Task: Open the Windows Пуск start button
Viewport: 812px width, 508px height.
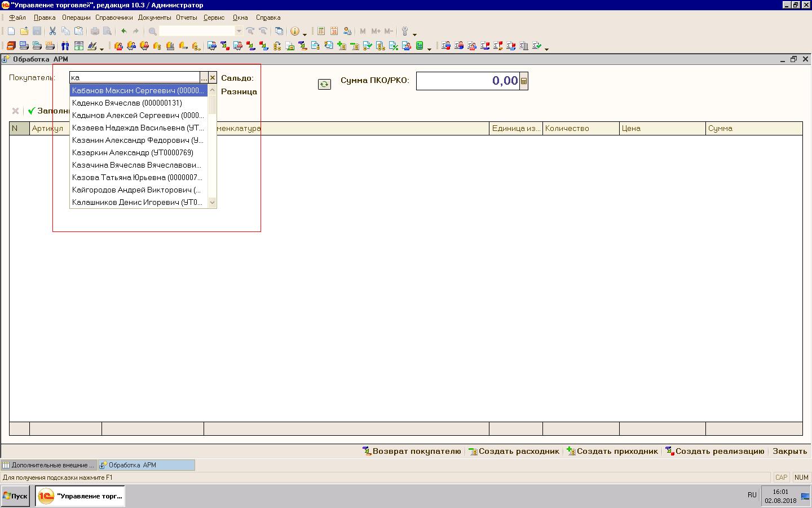Action: pos(15,496)
